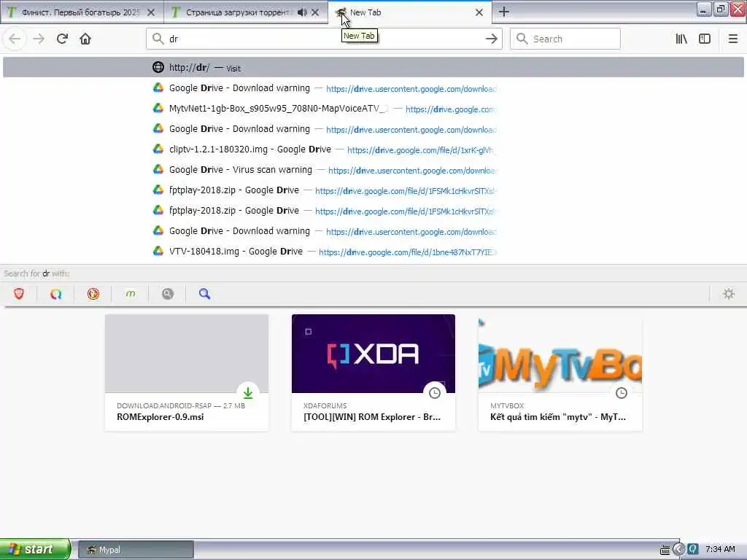The image size is (747, 560).
Task: Open the ROMExplorer-0.9.msi download tile
Action: (x=187, y=373)
